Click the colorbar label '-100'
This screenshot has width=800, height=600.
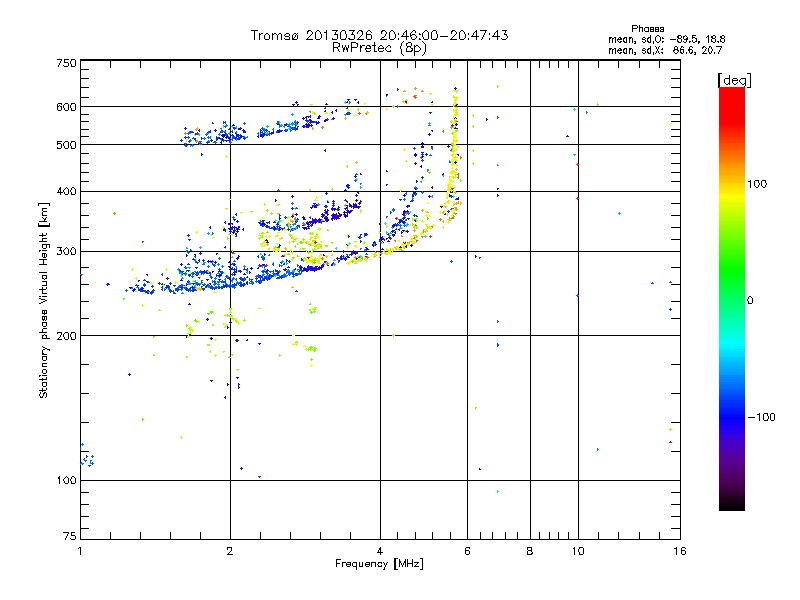[761, 417]
